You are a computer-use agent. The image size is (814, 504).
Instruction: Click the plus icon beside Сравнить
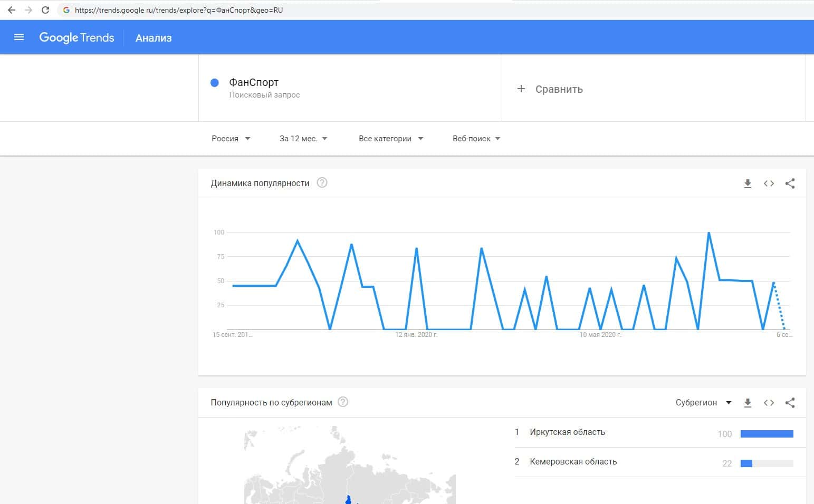521,89
